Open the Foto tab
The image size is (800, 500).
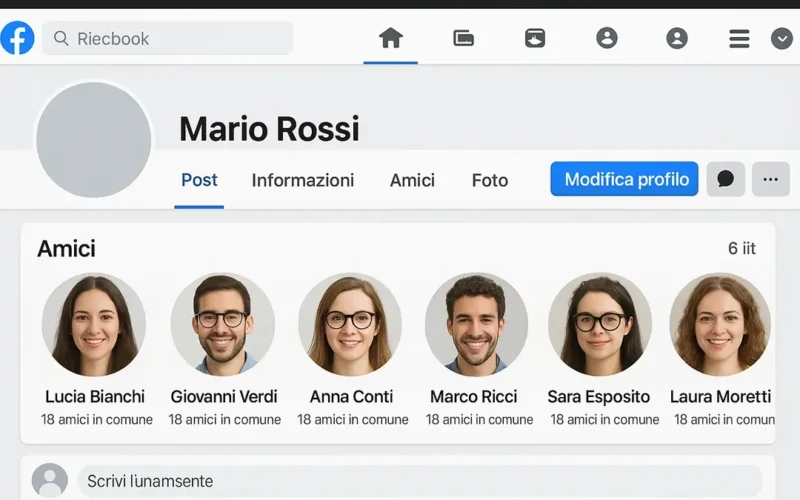click(x=490, y=180)
